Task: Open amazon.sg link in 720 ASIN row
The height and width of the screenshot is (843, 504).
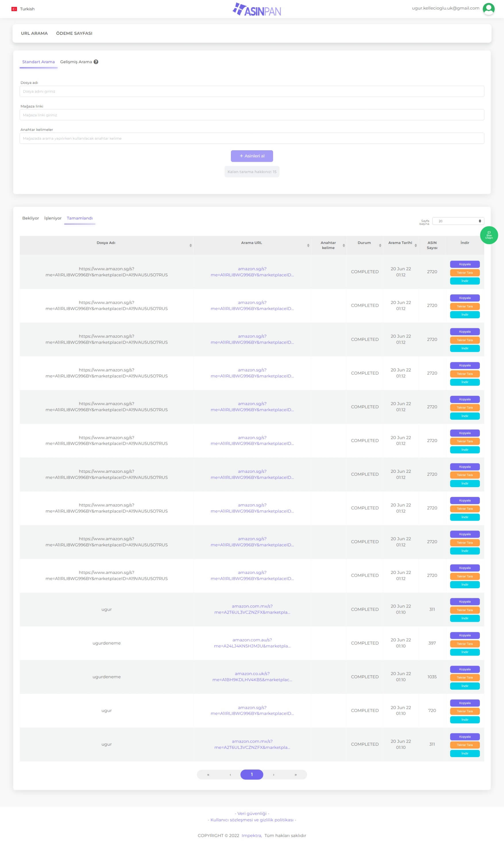Action: [252, 711]
